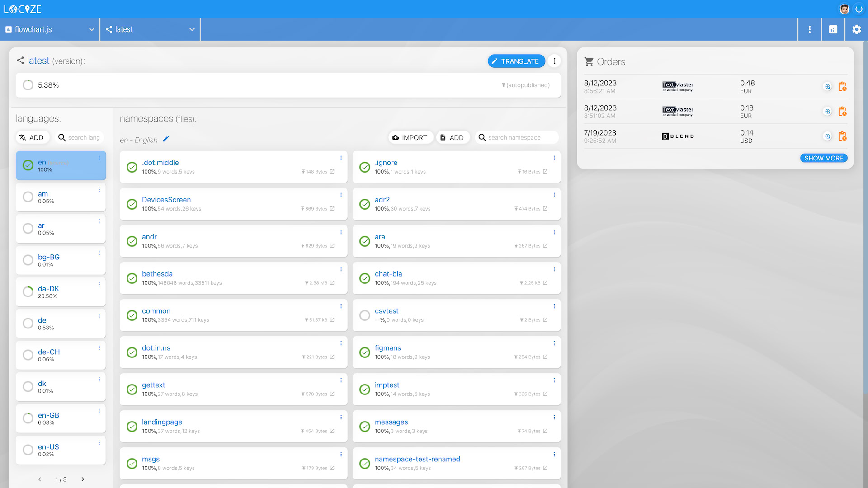Click the SHOW MORE button in Orders panel

824,158
